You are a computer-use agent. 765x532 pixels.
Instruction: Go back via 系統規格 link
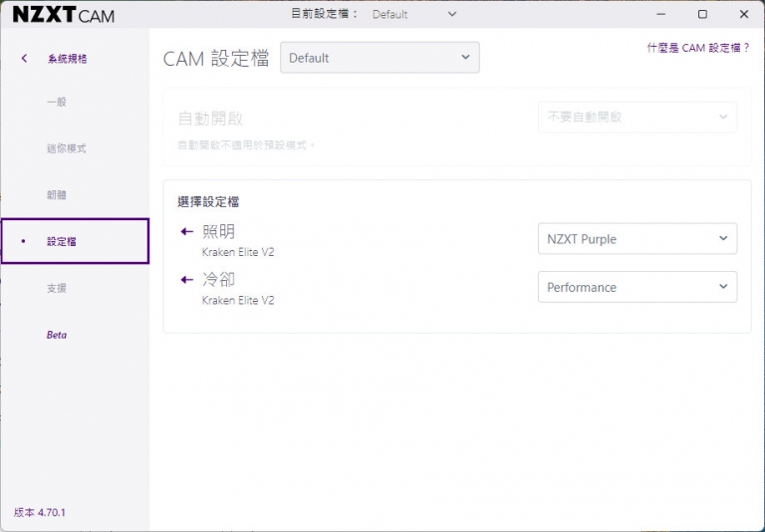click(x=68, y=59)
